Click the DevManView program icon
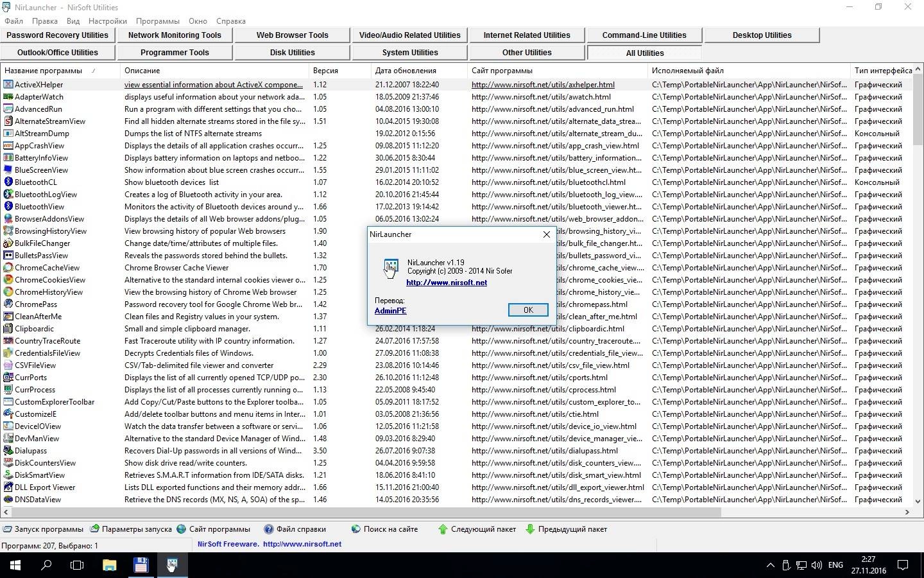 point(8,439)
